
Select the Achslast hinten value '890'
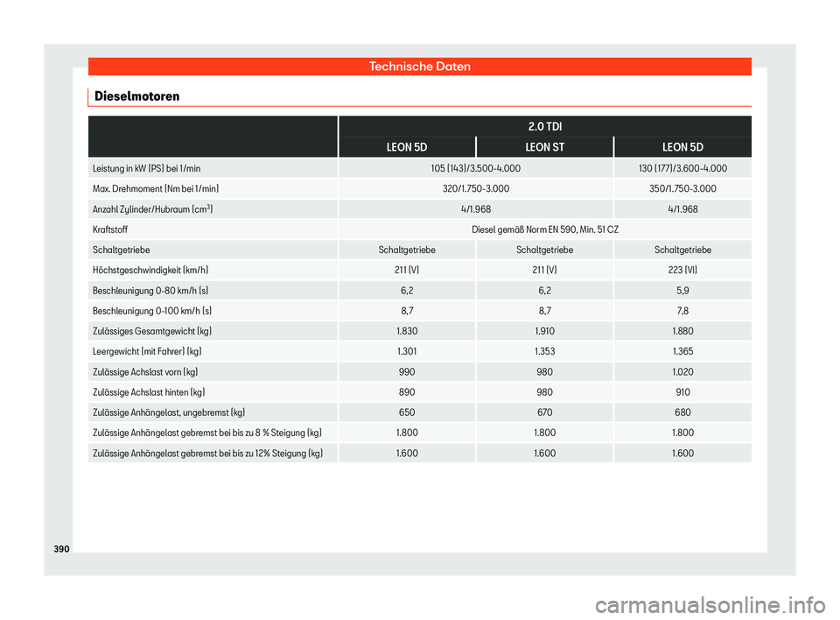pyautogui.click(x=407, y=392)
